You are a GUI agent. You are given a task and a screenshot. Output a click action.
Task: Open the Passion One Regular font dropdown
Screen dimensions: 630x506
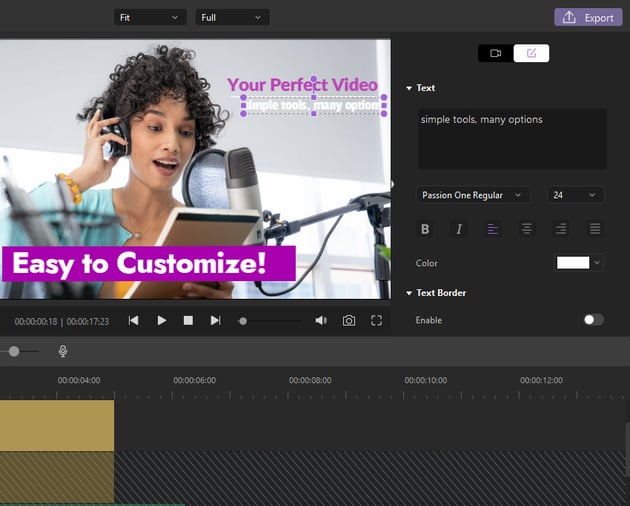[472, 195]
